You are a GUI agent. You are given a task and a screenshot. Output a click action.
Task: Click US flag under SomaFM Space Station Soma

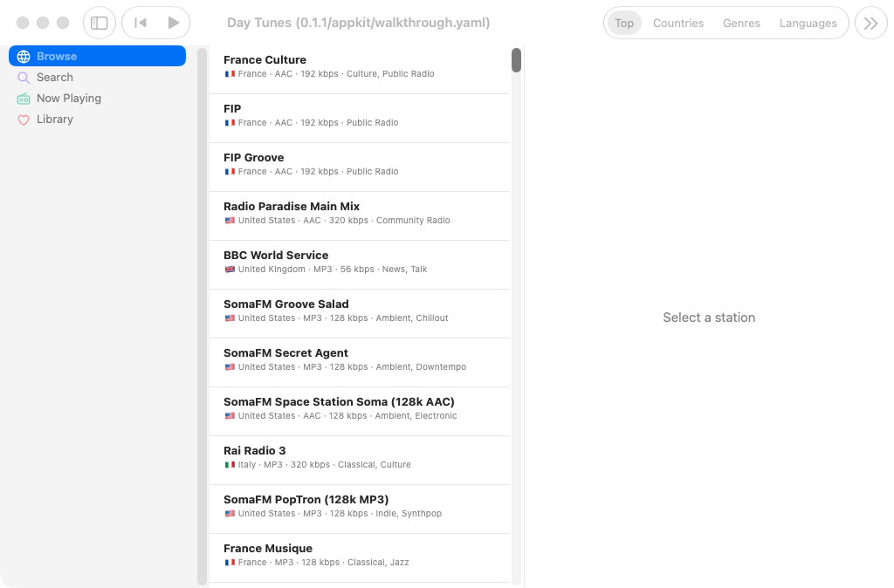(x=230, y=416)
